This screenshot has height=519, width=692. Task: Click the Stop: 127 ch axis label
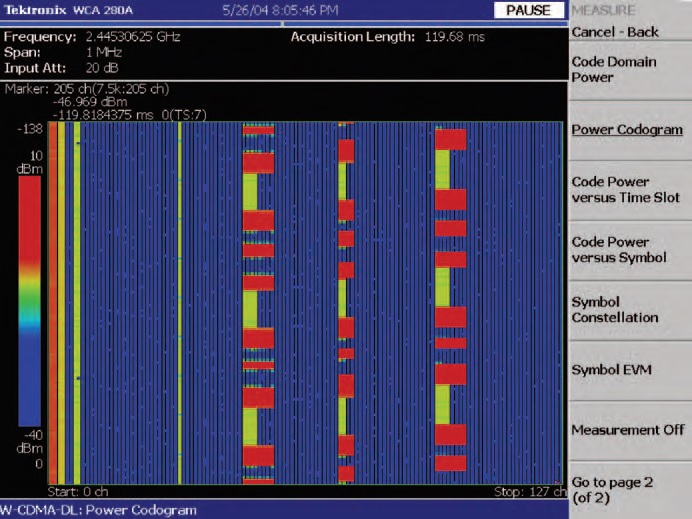click(528, 492)
